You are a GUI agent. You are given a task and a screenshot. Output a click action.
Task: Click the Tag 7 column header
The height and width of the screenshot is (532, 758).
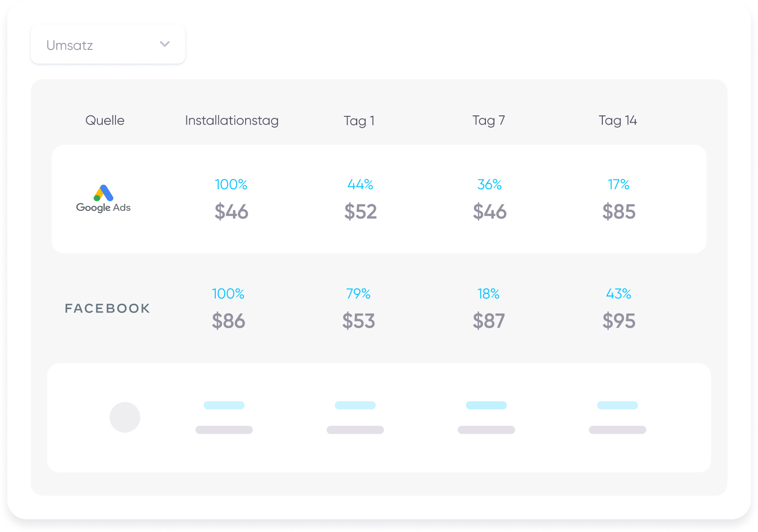coord(488,120)
